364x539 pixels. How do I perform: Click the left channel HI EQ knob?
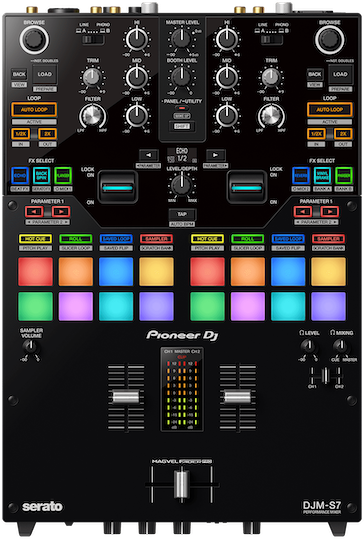137,38
